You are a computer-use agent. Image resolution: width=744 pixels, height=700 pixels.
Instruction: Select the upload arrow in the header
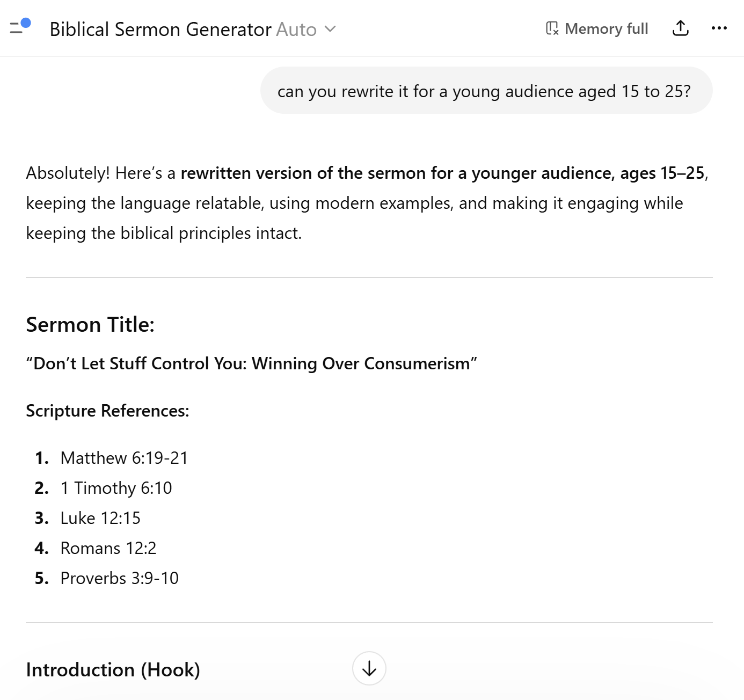[680, 28]
